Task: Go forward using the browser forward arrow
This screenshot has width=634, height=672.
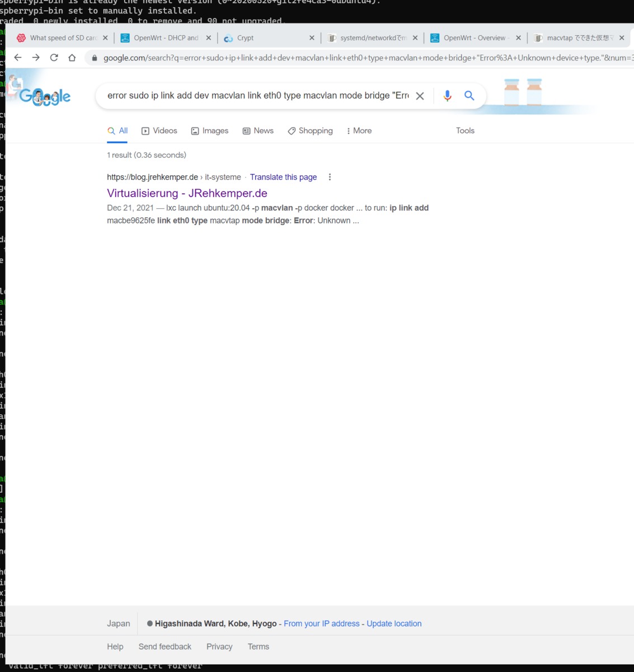Action: click(x=36, y=58)
